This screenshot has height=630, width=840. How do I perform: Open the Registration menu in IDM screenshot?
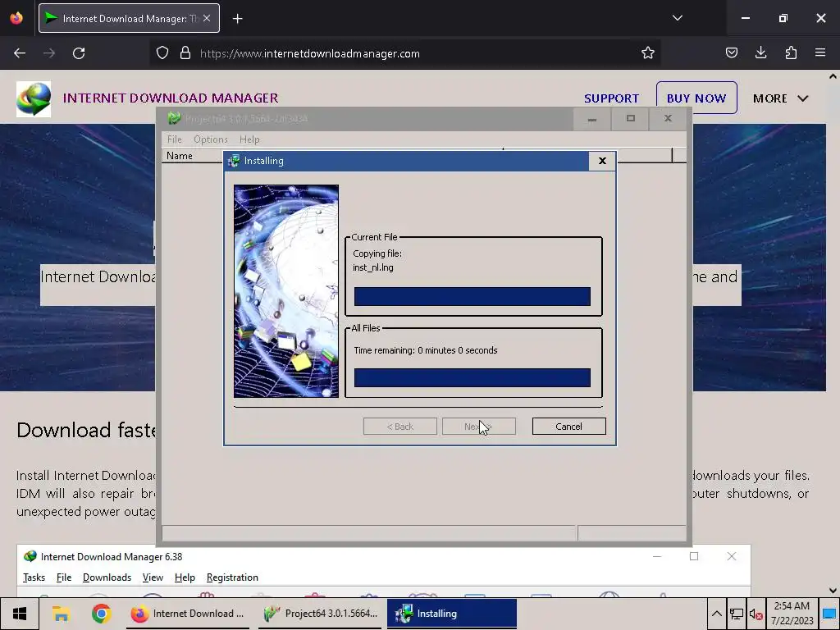click(x=232, y=577)
